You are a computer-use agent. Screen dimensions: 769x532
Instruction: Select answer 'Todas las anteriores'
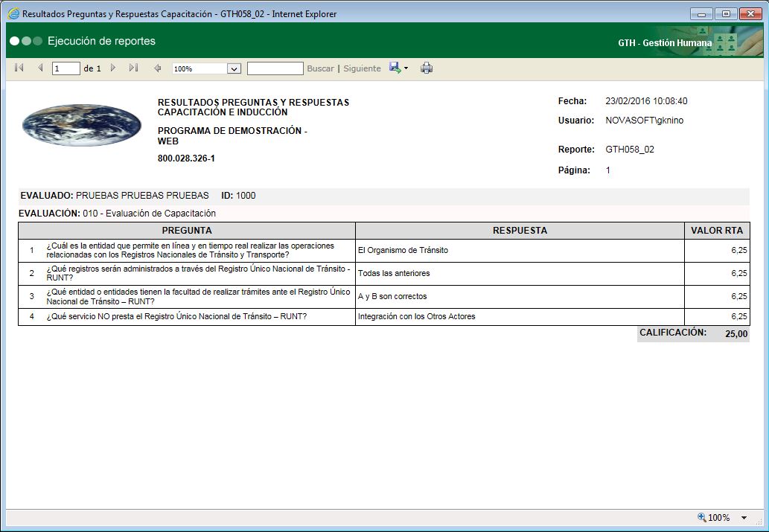click(394, 273)
